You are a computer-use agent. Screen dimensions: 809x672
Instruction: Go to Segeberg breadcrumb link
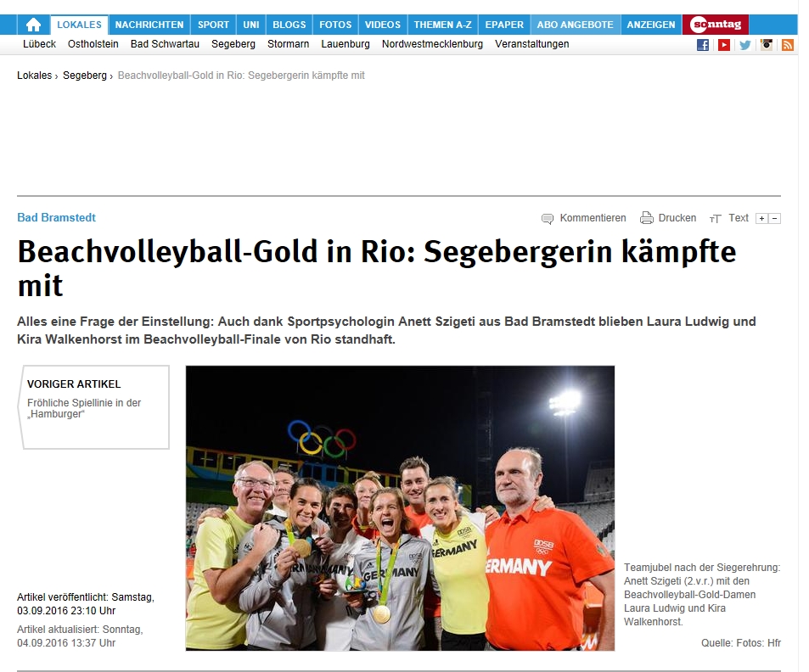pos(85,76)
